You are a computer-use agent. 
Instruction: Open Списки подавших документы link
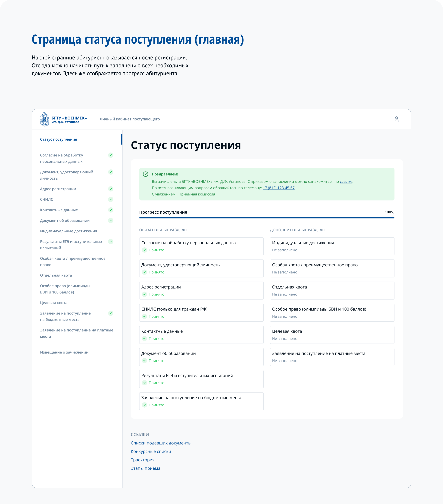pos(161,443)
